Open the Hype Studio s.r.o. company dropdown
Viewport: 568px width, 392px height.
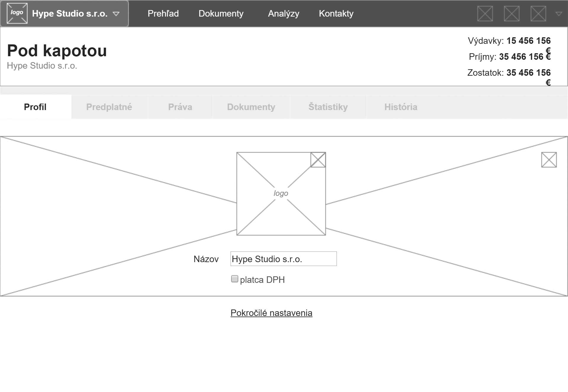tap(116, 14)
